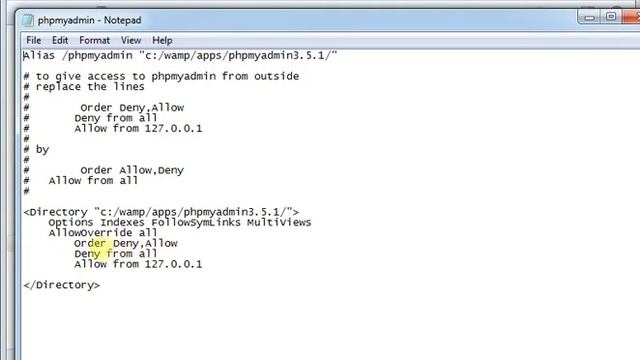Open the Format menu
Screen dimensions: 640x360
(x=94, y=40)
